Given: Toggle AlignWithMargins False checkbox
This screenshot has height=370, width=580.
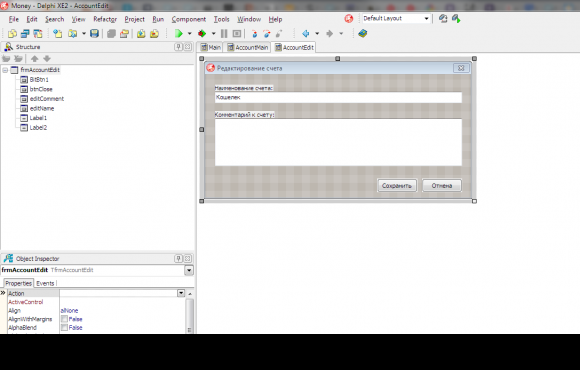Looking at the screenshot, I should [64, 319].
